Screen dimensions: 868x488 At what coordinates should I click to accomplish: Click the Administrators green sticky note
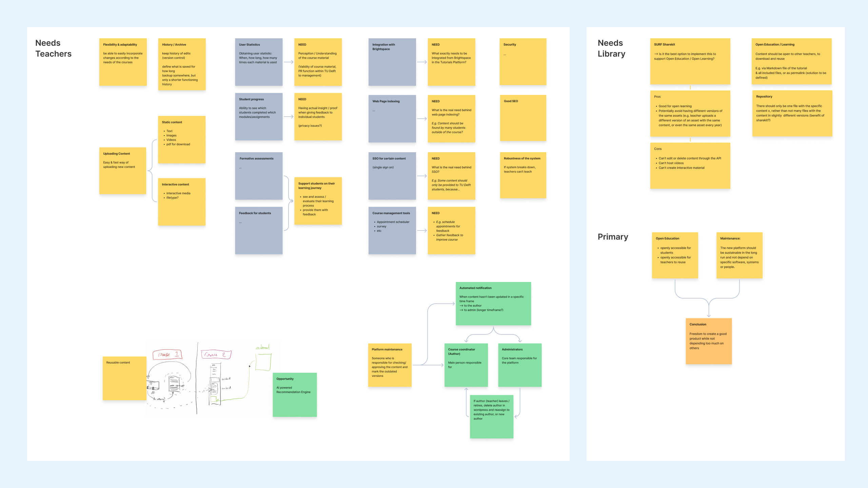[520, 365]
